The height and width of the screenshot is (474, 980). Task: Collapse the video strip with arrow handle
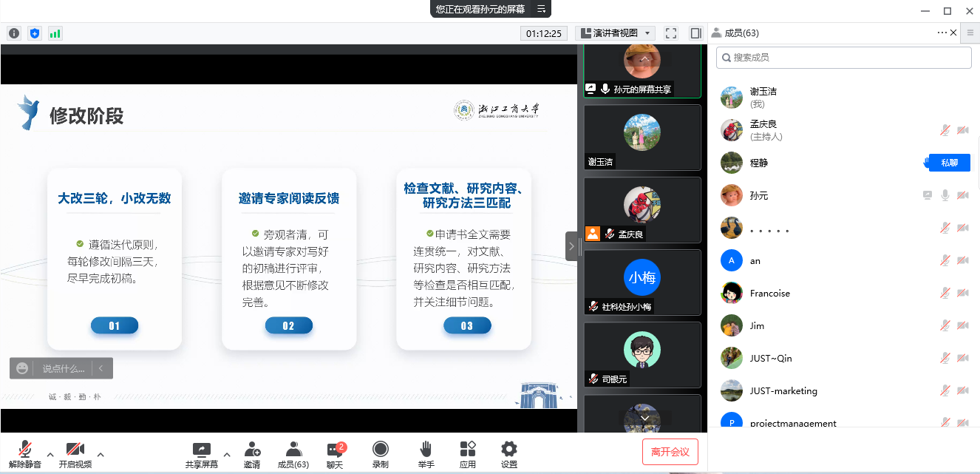pos(571,246)
